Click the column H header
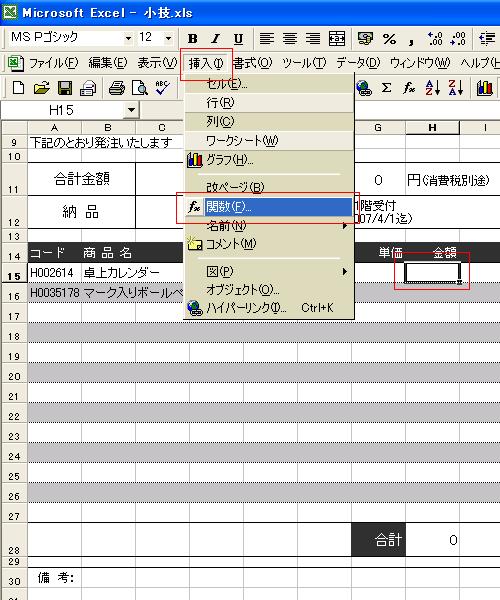The height and width of the screenshot is (600, 500). [432, 128]
